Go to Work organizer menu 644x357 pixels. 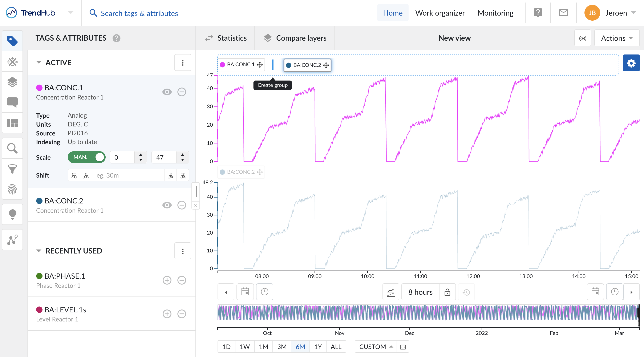click(x=440, y=13)
